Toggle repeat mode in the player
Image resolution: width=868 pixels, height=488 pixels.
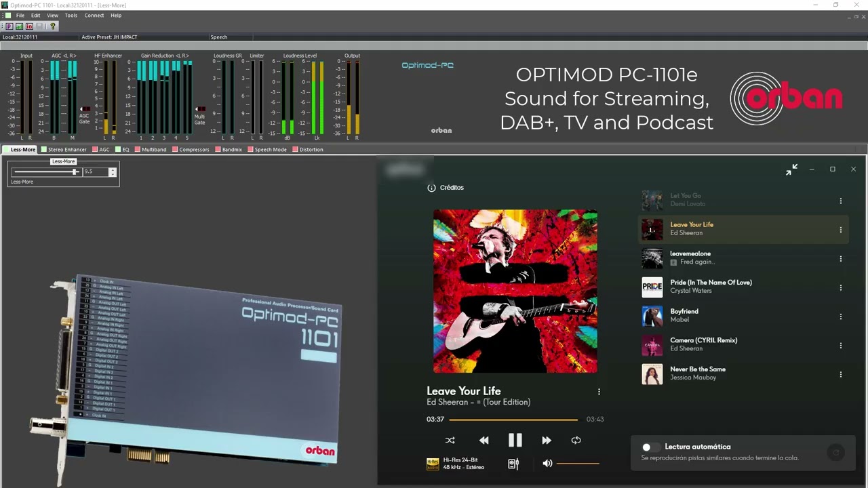576,440
